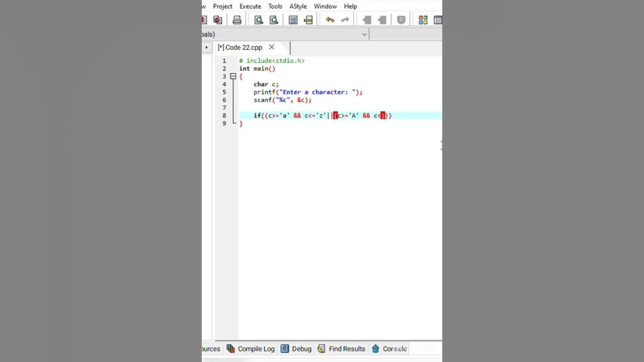Open the Window menu
The width and height of the screenshot is (644, 362).
point(325,6)
